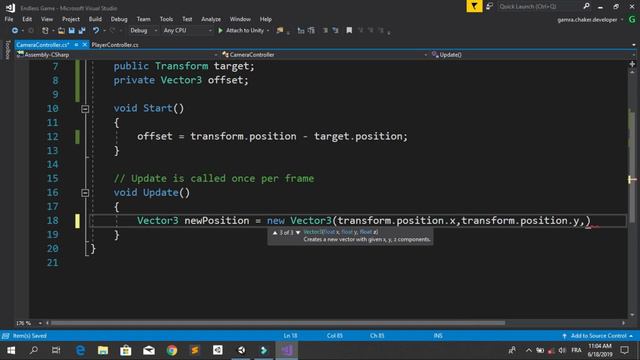Open the Help menu

point(266,19)
